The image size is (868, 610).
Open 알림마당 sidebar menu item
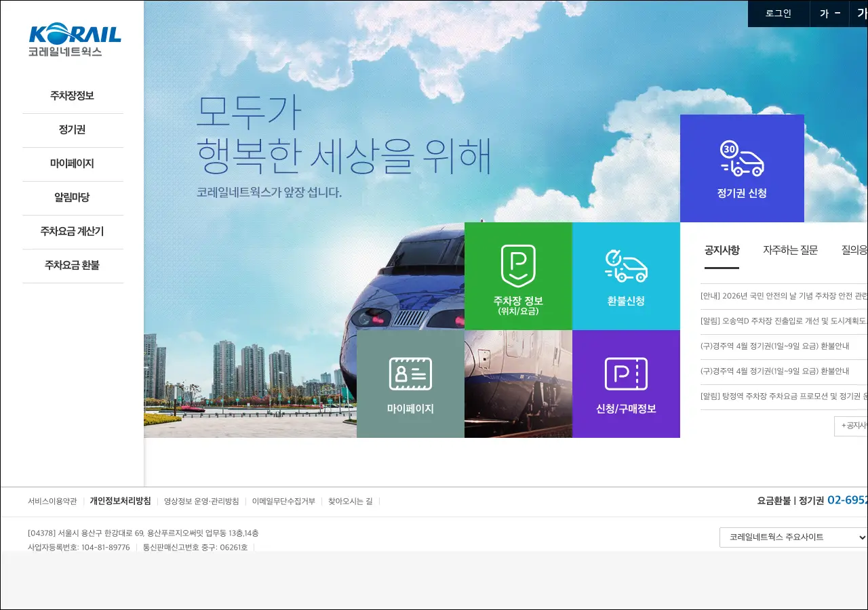73,197
